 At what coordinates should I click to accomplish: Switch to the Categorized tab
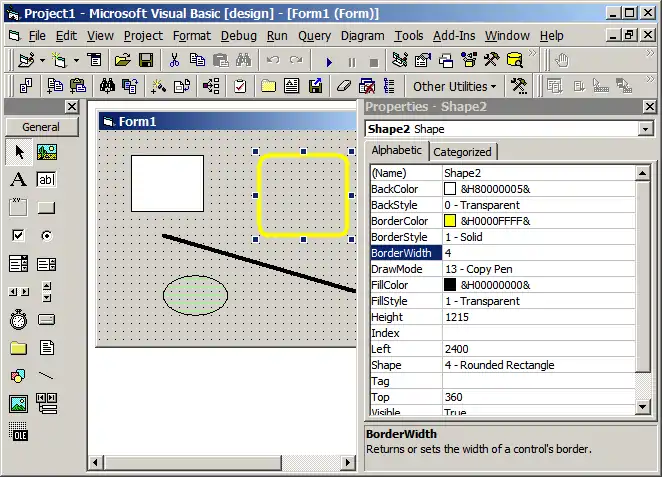pyautogui.click(x=462, y=152)
